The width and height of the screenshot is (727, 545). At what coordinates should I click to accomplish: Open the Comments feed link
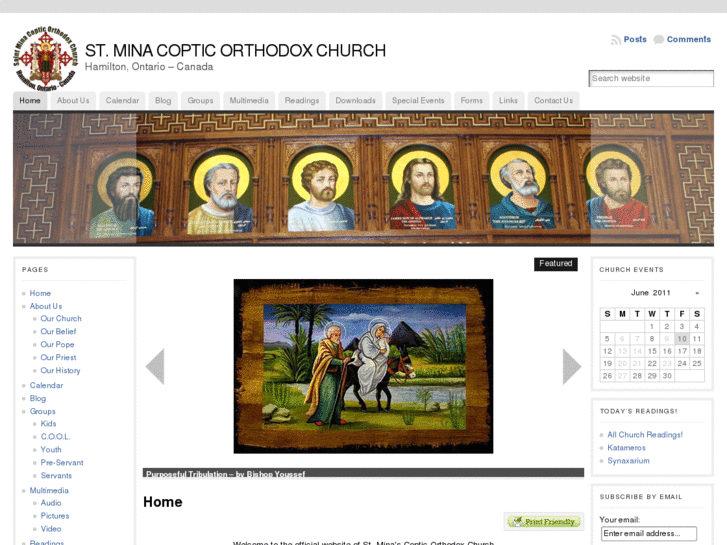tap(689, 39)
